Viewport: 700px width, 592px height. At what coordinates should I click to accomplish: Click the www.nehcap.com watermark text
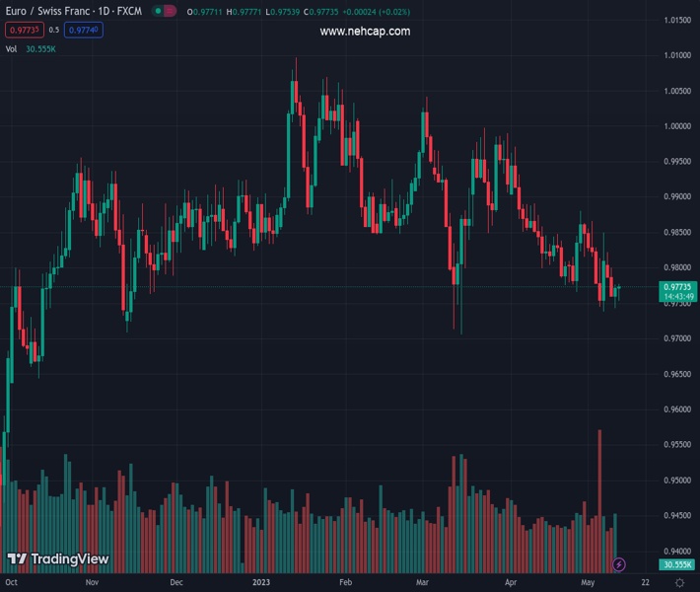pos(365,32)
